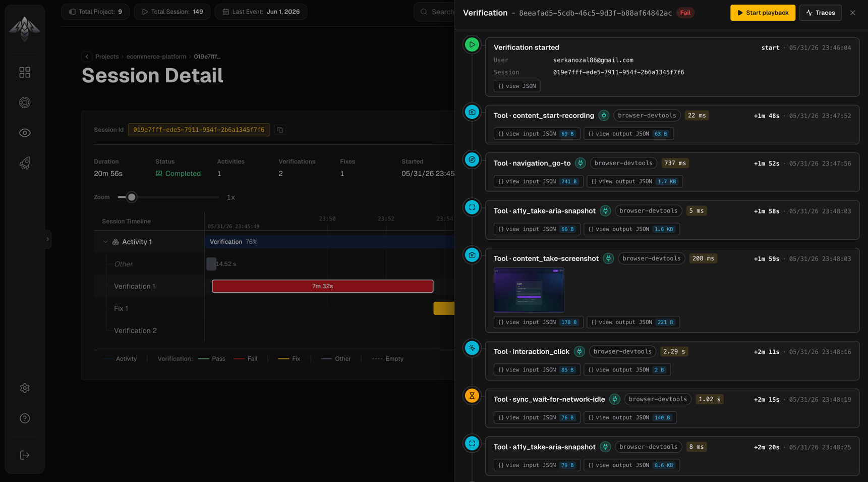Open the Traces button

[x=821, y=13]
